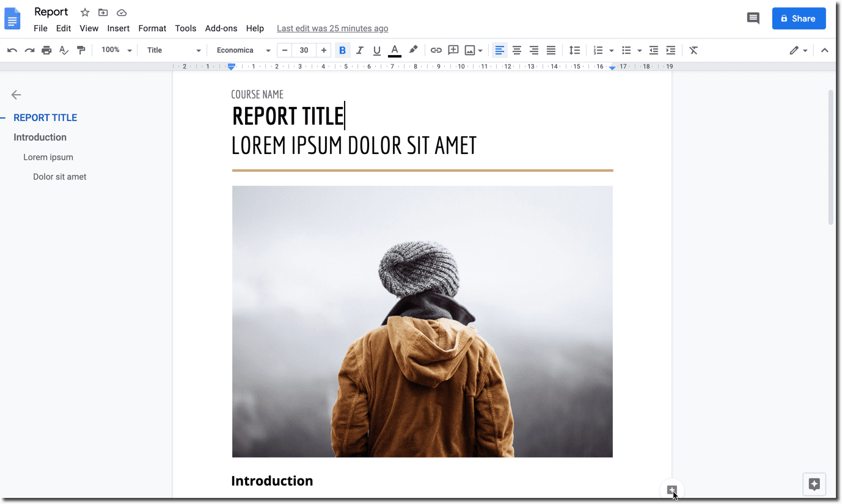
Task: Add a comment from the toolbar
Action: (453, 50)
